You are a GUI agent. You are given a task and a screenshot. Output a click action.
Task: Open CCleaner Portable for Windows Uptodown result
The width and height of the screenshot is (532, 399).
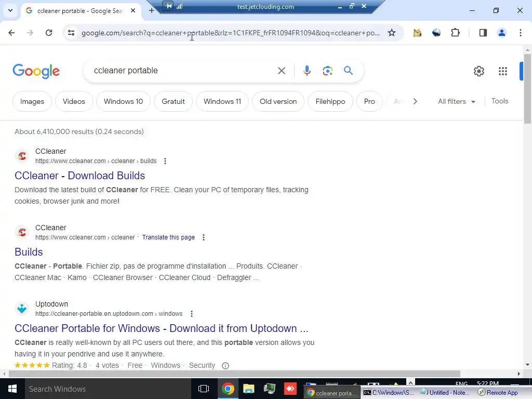[161, 328]
